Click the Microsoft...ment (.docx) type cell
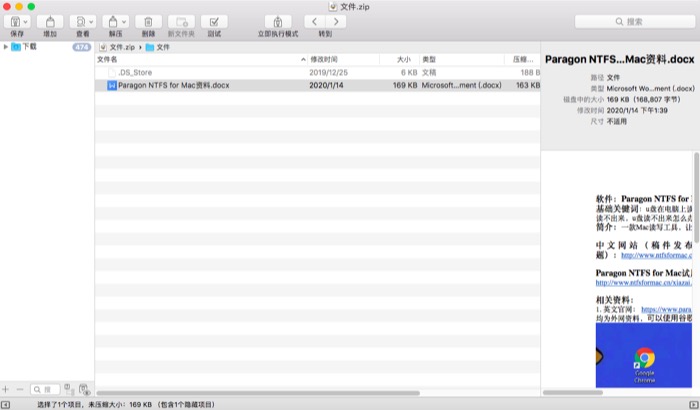700x410 pixels. (462, 85)
